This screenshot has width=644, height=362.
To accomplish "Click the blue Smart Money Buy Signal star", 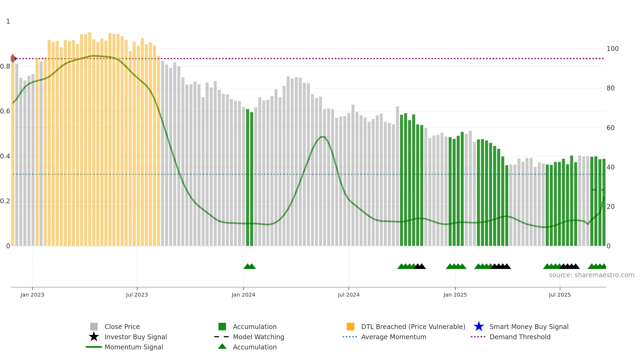I will click(479, 326).
